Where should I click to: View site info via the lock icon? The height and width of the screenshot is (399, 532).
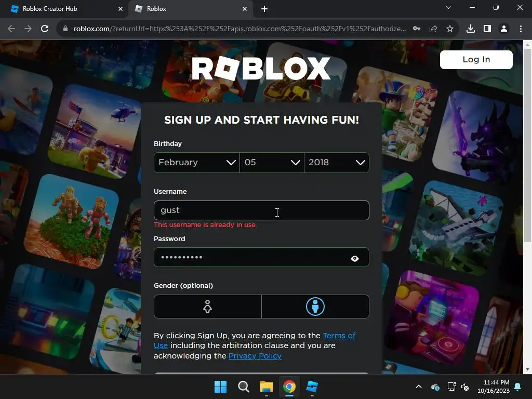[x=65, y=29]
